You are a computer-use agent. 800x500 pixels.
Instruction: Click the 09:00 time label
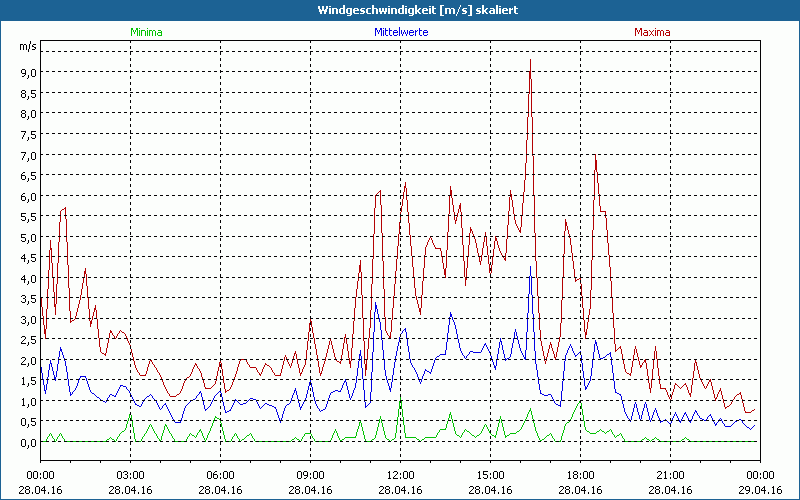point(310,476)
